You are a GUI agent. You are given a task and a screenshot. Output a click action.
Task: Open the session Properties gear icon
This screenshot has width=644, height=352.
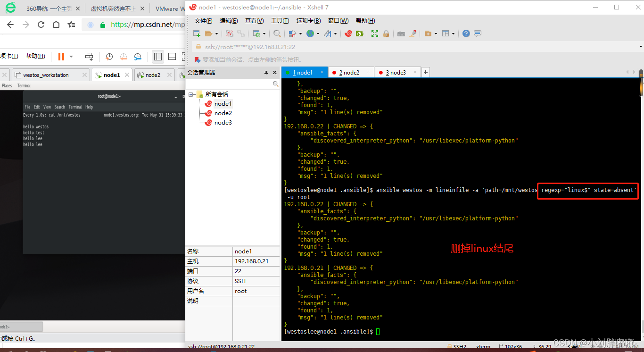[256, 34]
